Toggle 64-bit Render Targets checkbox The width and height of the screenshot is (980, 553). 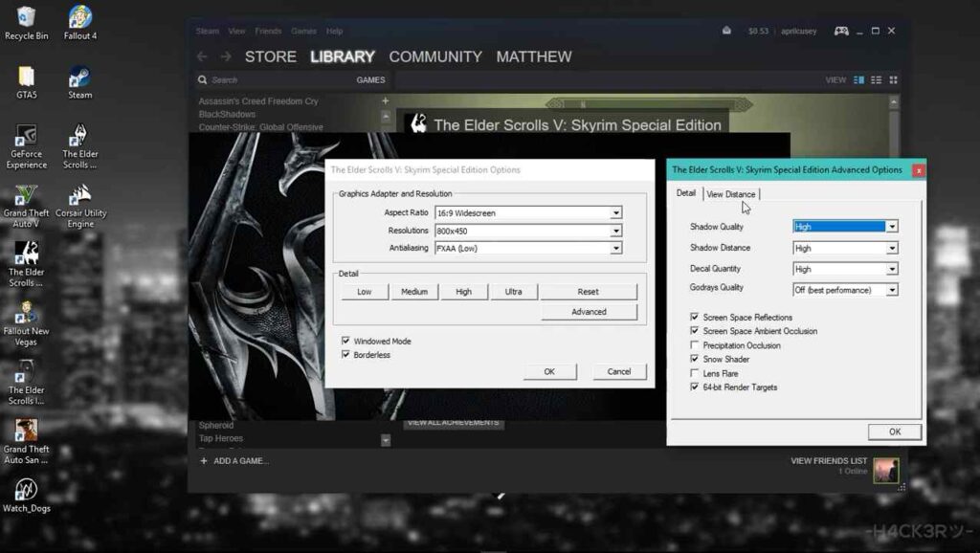pos(695,387)
